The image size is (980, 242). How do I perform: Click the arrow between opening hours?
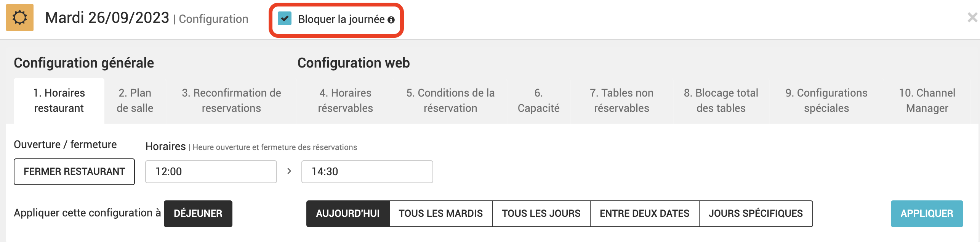(x=289, y=171)
